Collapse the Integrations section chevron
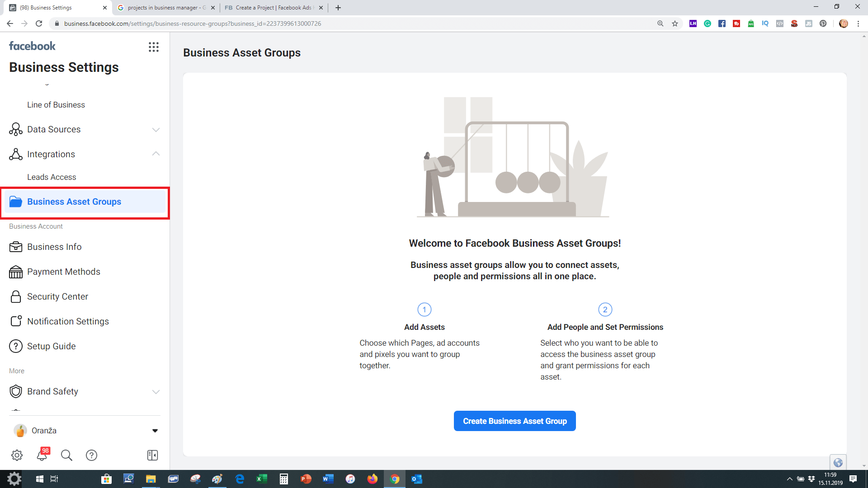Viewport: 868px width, 488px height. (156, 154)
